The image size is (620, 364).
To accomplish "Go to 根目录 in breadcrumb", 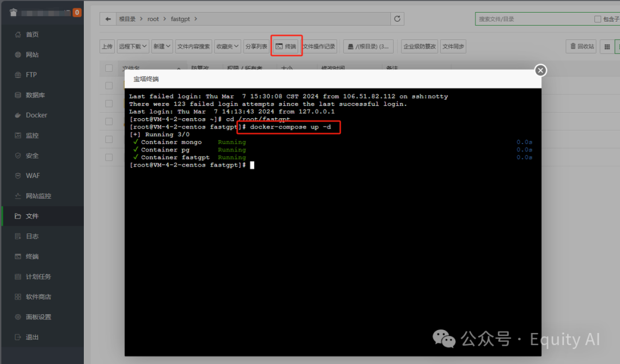I will click(x=127, y=19).
